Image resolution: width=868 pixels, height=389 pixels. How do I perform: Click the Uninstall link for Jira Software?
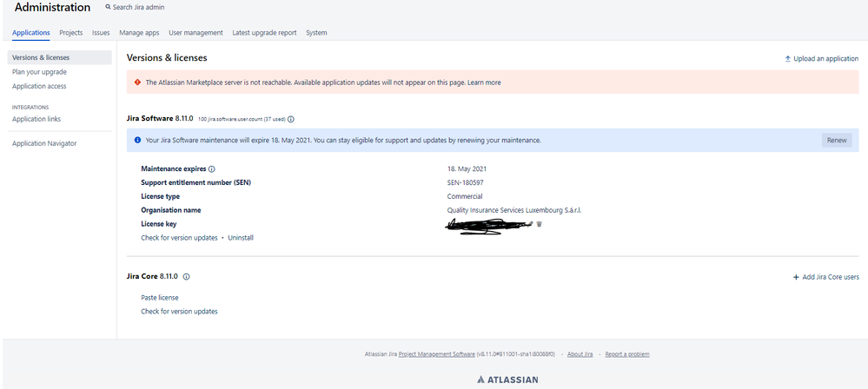(x=241, y=238)
